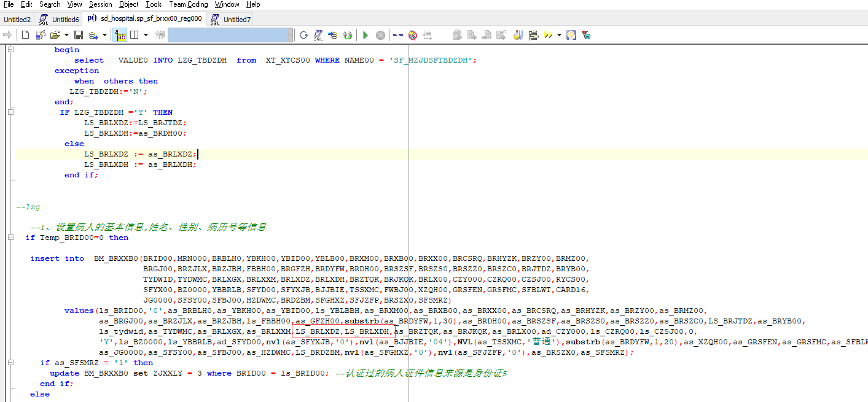
Task: Click the crossed-out bug debug icon
Action: 413,35
